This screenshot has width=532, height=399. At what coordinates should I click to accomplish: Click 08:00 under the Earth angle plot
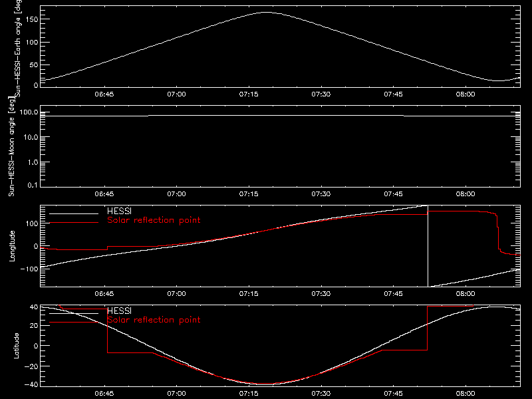pyautogui.click(x=465, y=94)
